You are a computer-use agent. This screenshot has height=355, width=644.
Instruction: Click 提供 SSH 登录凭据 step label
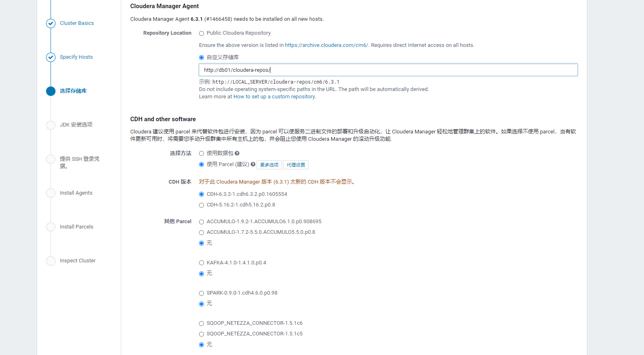pos(80,162)
